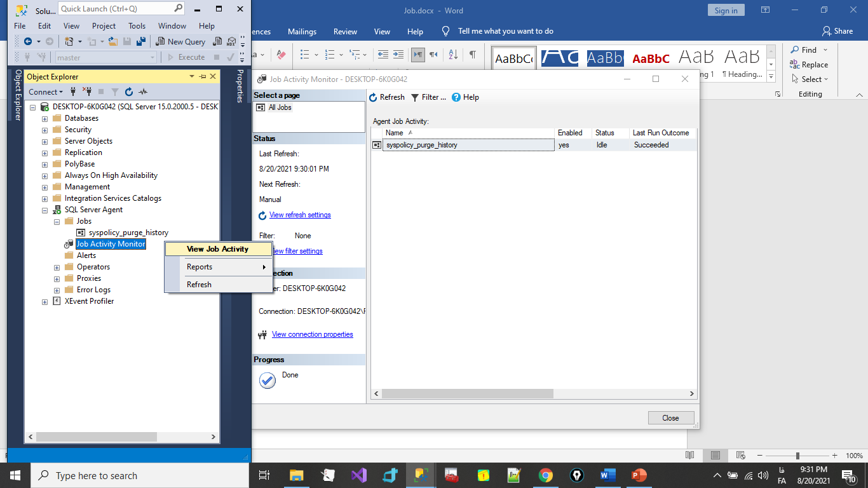Click the Clear Formatting eraser icon in Word
The width and height of the screenshot is (868, 488).
tap(281, 55)
